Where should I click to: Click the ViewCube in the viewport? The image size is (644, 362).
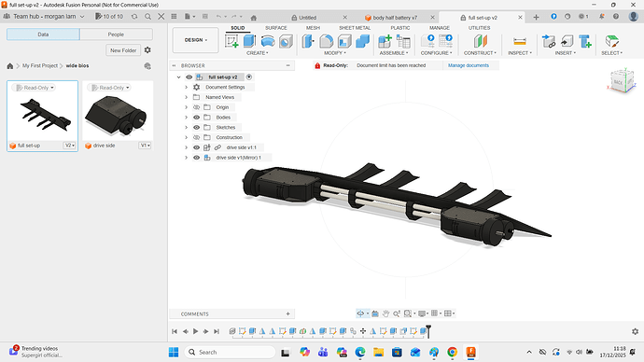[622, 81]
